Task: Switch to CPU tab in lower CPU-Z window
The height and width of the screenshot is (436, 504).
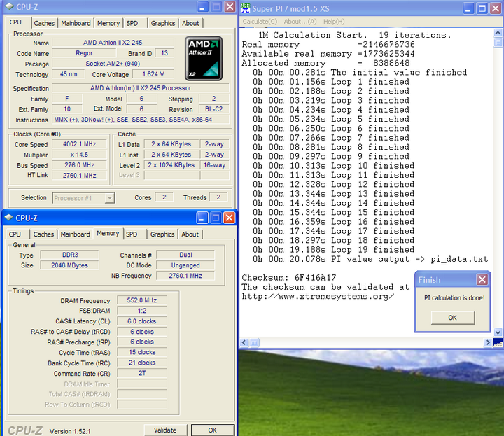Action: (15, 234)
